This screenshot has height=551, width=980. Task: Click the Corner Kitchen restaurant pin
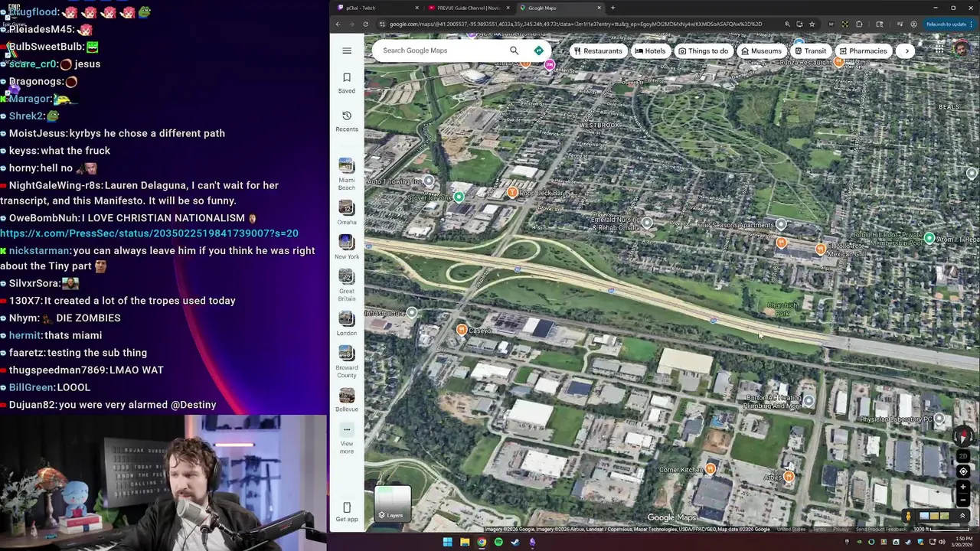coord(711,469)
